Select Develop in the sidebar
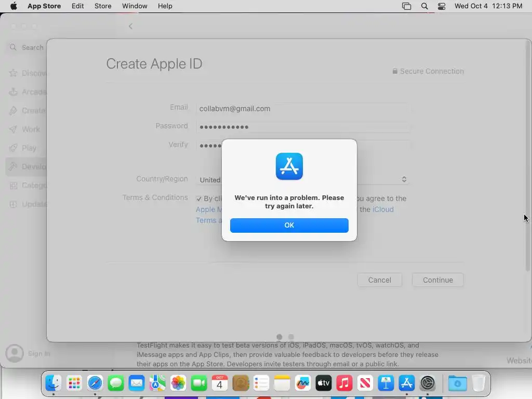This screenshot has height=399, width=532. [26, 167]
